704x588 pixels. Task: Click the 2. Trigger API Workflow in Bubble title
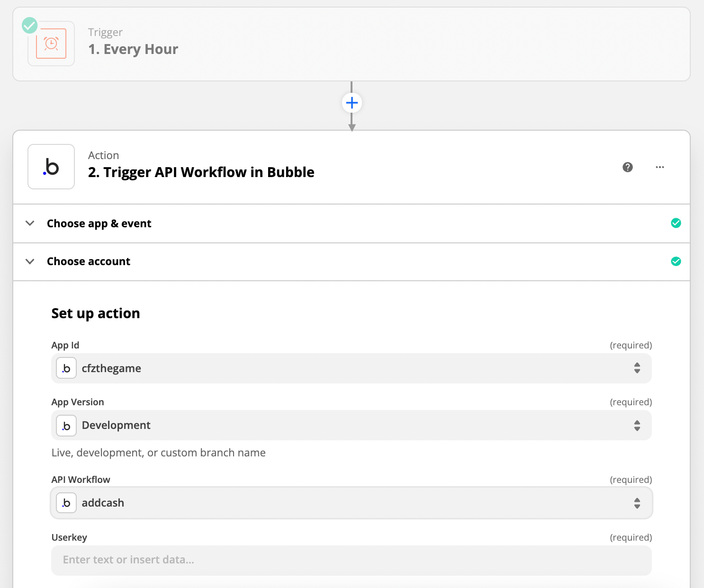coord(201,172)
